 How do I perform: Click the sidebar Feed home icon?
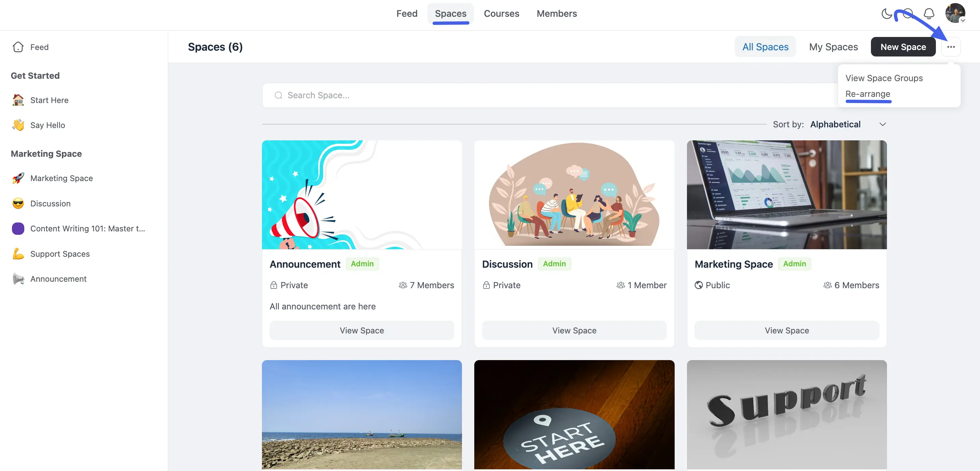point(18,47)
